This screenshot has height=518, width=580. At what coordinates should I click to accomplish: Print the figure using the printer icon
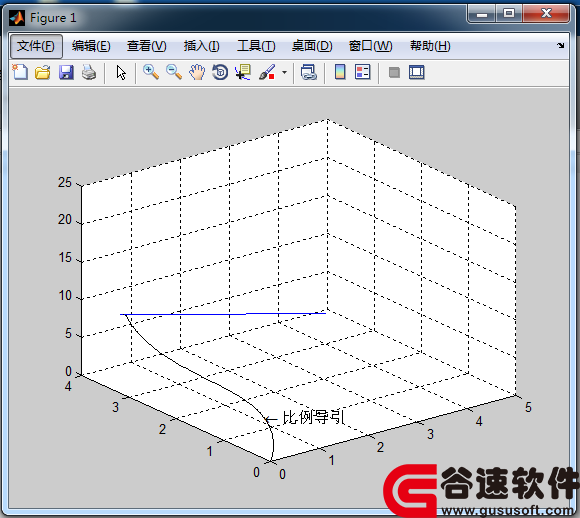(x=89, y=72)
